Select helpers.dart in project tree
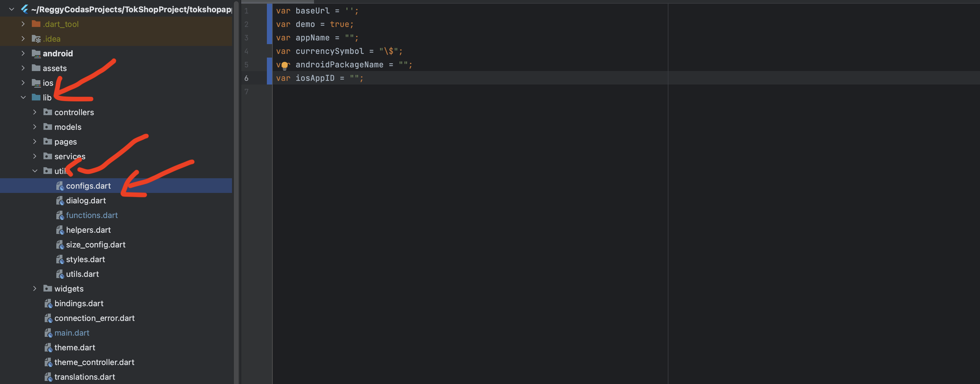This screenshot has width=980, height=384. (88, 230)
